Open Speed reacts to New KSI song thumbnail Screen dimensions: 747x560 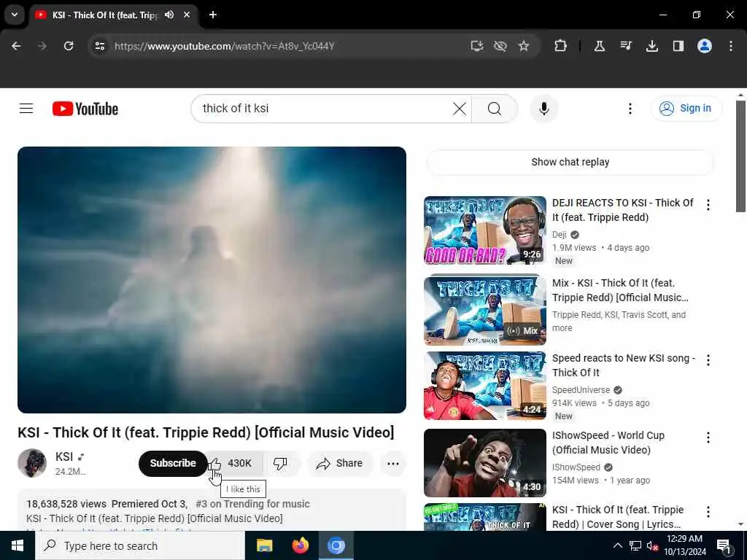[485, 386]
